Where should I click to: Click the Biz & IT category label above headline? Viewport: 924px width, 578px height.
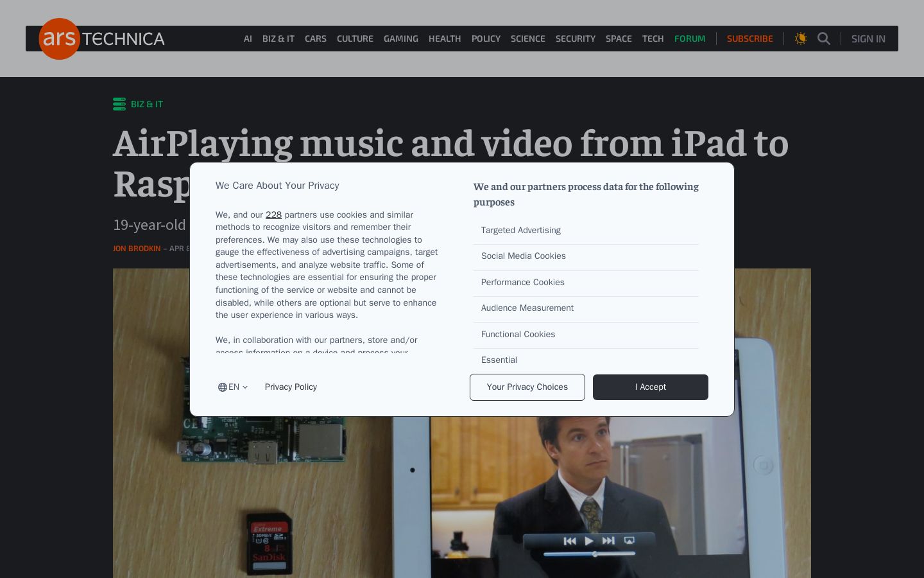pos(147,104)
